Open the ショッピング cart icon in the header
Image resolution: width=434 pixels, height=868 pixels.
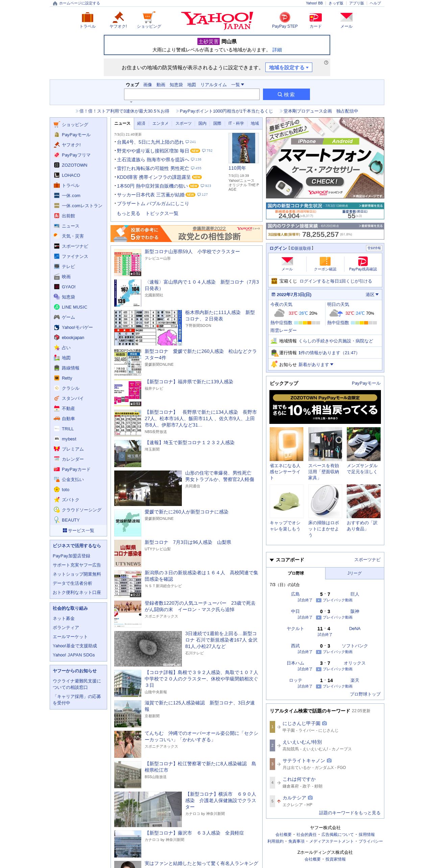(149, 17)
